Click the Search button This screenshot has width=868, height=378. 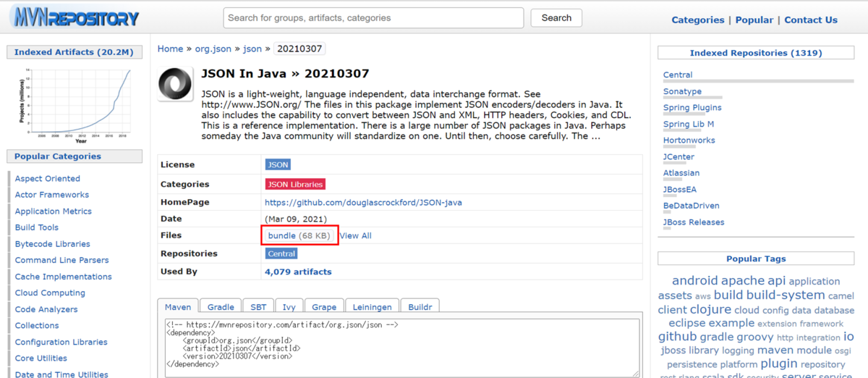coord(556,17)
